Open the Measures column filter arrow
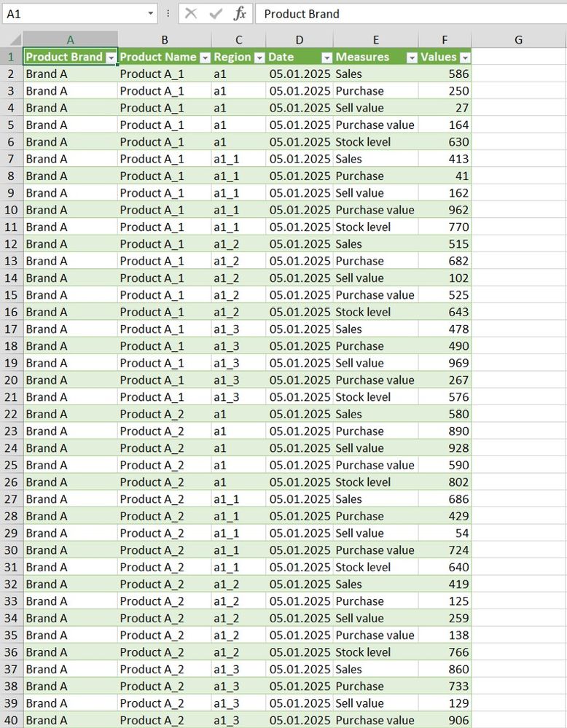The height and width of the screenshot is (728, 567). point(412,58)
